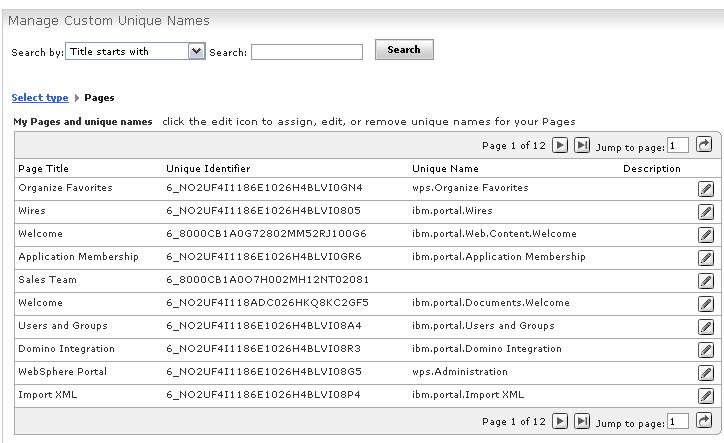The image size is (724, 443).
Task: Go to next page using bottom arrow
Action: (x=560, y=421)
